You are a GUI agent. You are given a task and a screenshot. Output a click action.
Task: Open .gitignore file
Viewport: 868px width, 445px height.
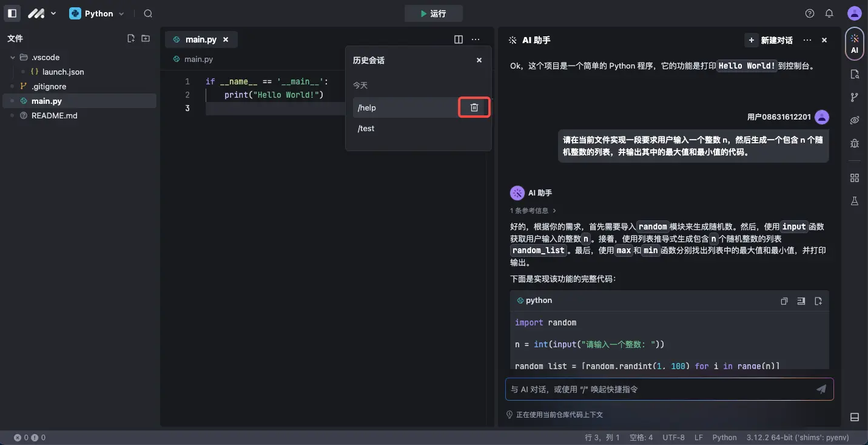click(x=49, y=86)
